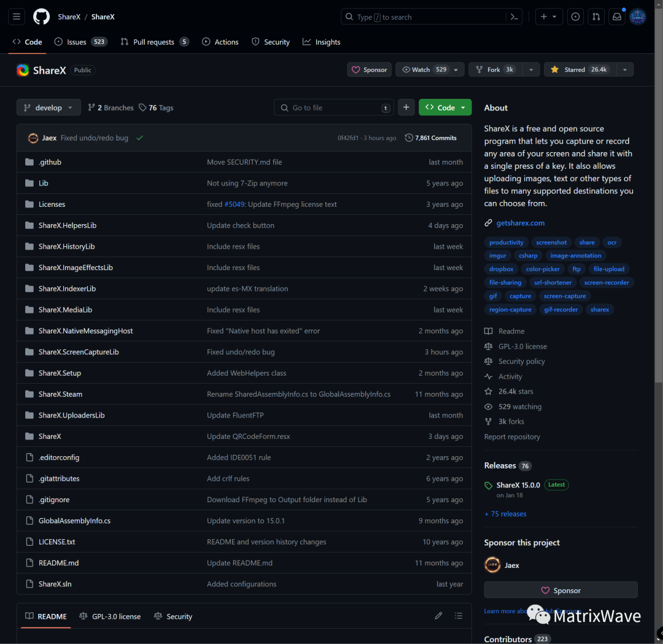The width and height of the screenshot is (663, 644).
Task: Open the user profile avatar menu
Action: pos(638,17)
